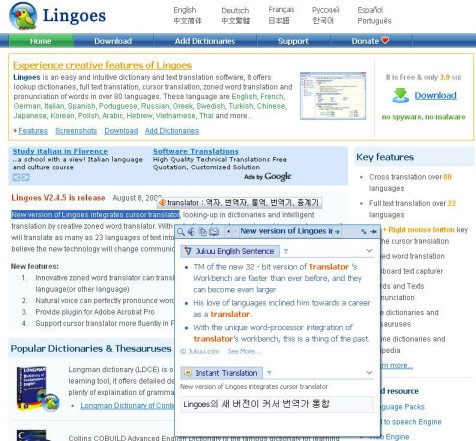Switch site language to English
Image resolution: width=476 pixels, height=441 pixels.
[185, 10]
